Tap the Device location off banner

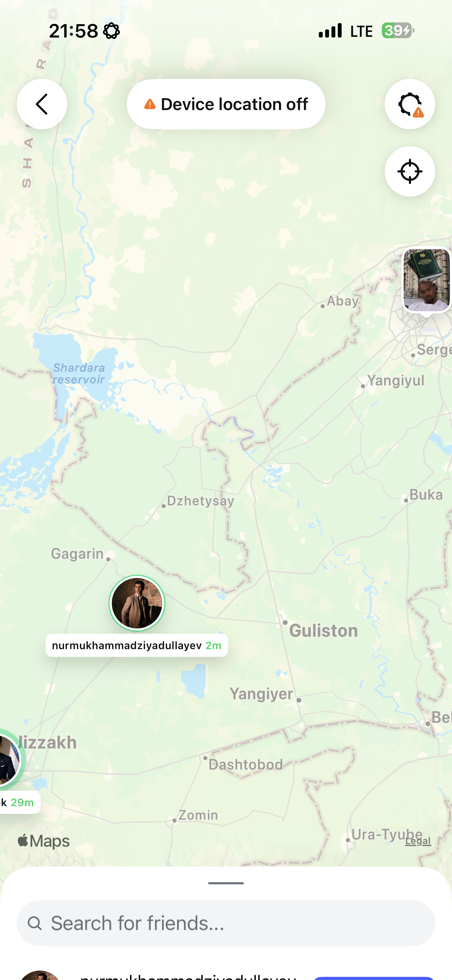coord(226,104)
